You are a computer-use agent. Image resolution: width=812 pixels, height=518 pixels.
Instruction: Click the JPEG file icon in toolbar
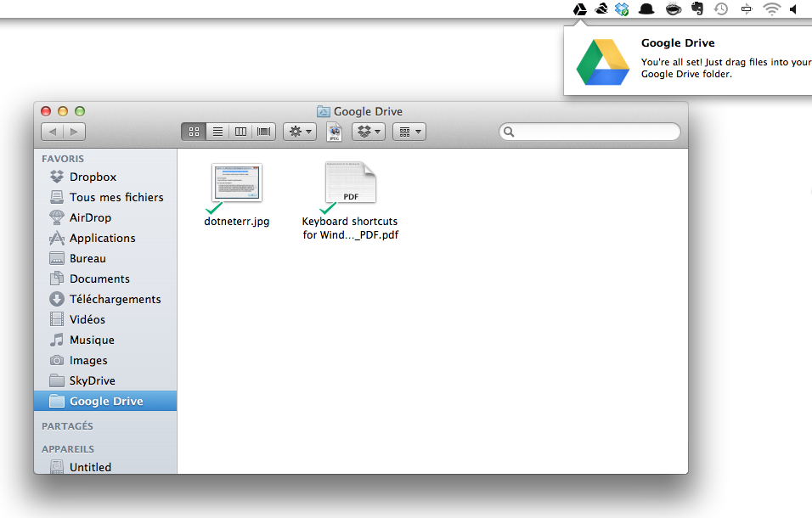pos(335,132)
